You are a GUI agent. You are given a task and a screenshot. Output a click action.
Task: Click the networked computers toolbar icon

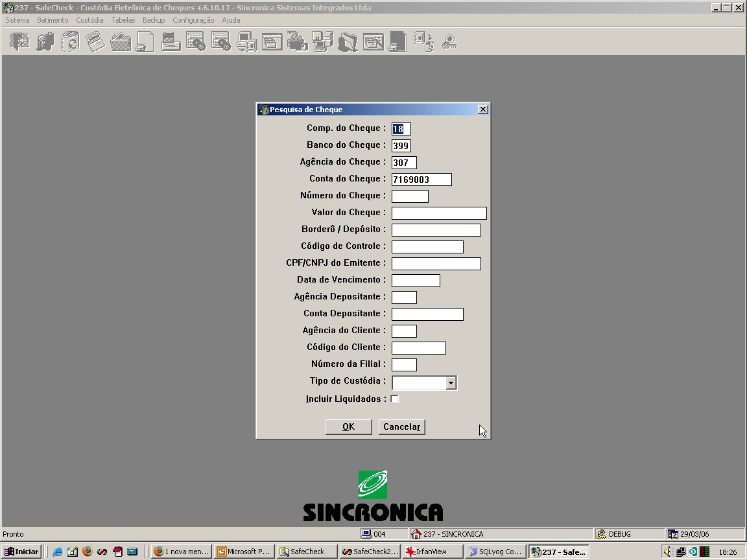point(322,41)
